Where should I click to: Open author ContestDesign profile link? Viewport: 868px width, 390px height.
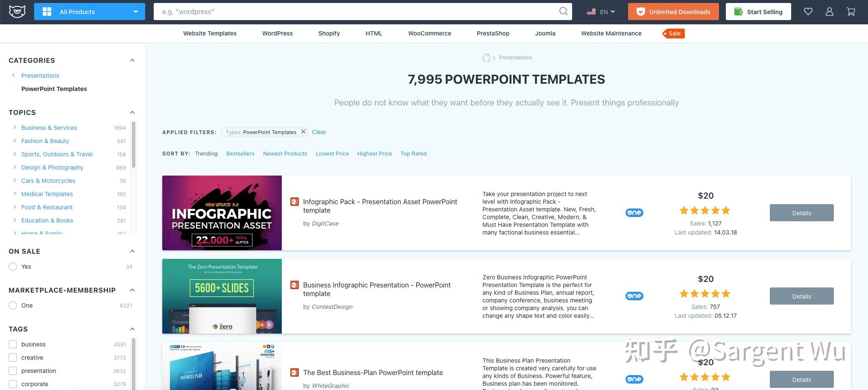coord(332,307)
